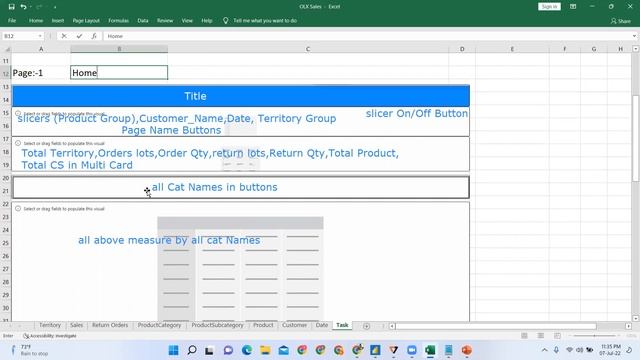Click the Sign in button

coord(549,7)
